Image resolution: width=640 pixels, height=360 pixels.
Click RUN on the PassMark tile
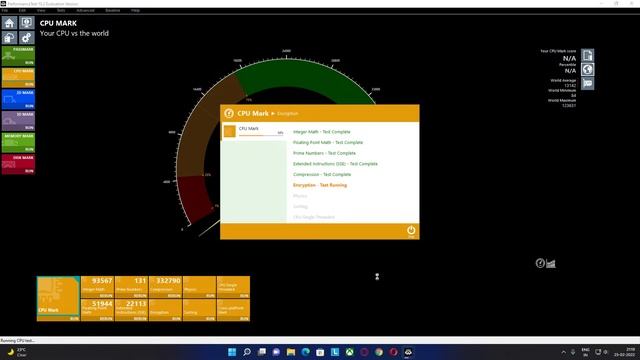29,63
